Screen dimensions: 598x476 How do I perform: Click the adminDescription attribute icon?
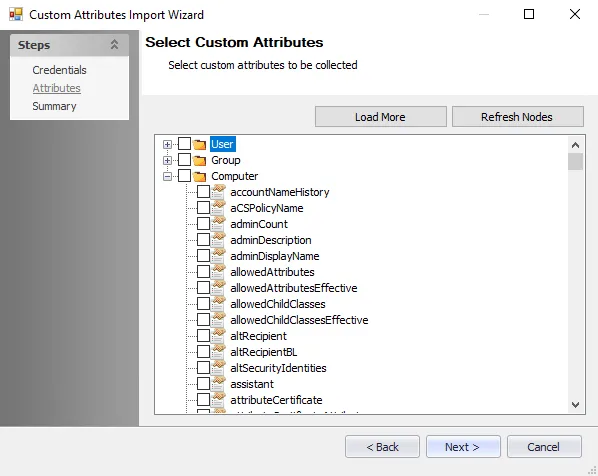[219, 240]
